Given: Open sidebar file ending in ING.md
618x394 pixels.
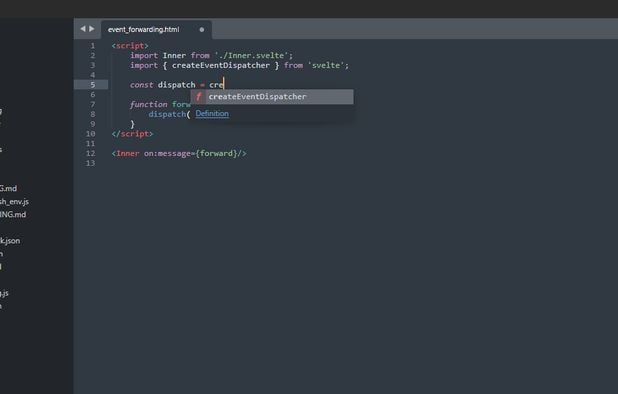Looking at the screenshot, I should point(13,214).
